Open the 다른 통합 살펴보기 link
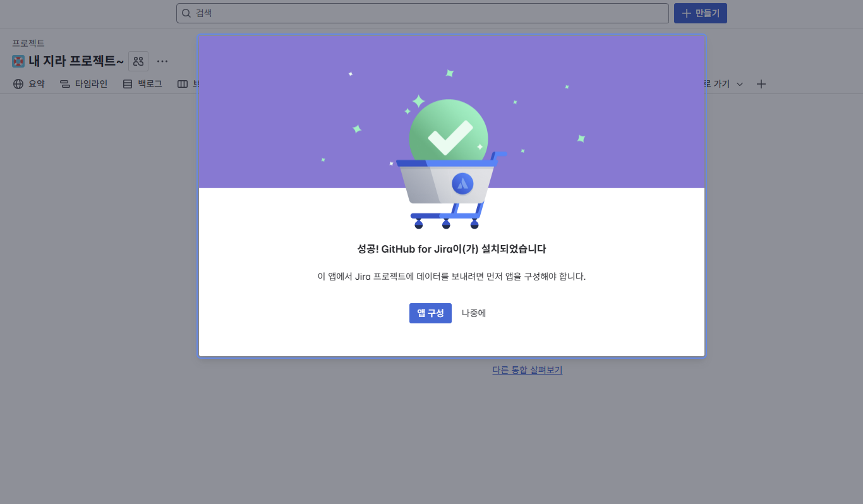Viewport: 863px width, 504px height. pos(528,370)
